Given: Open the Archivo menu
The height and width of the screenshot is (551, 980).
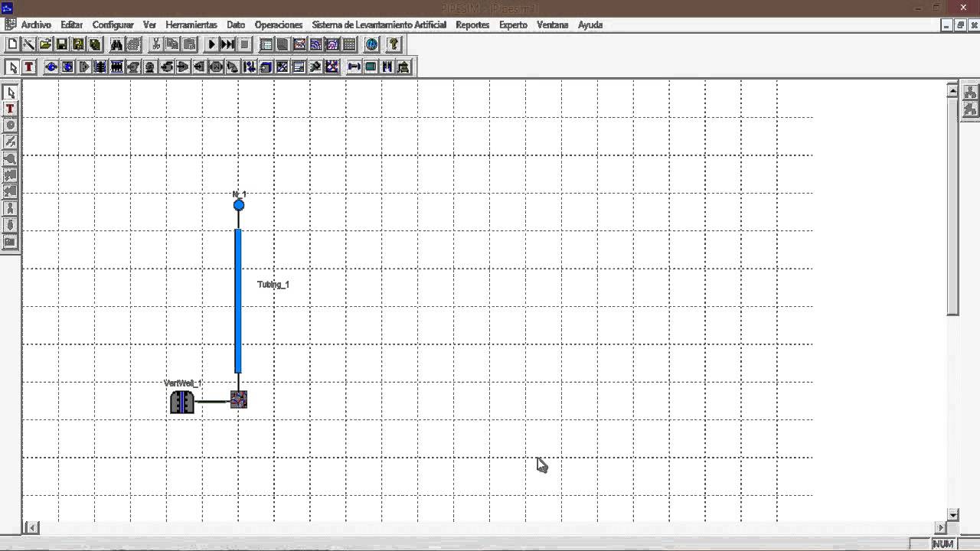Looking at the screenshot, I should (x=36, y=25).
